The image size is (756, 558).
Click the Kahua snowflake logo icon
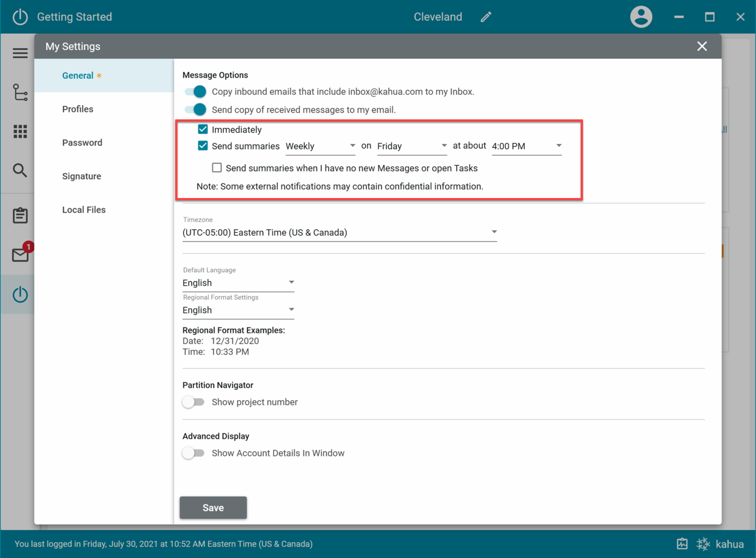pos(703,544)
